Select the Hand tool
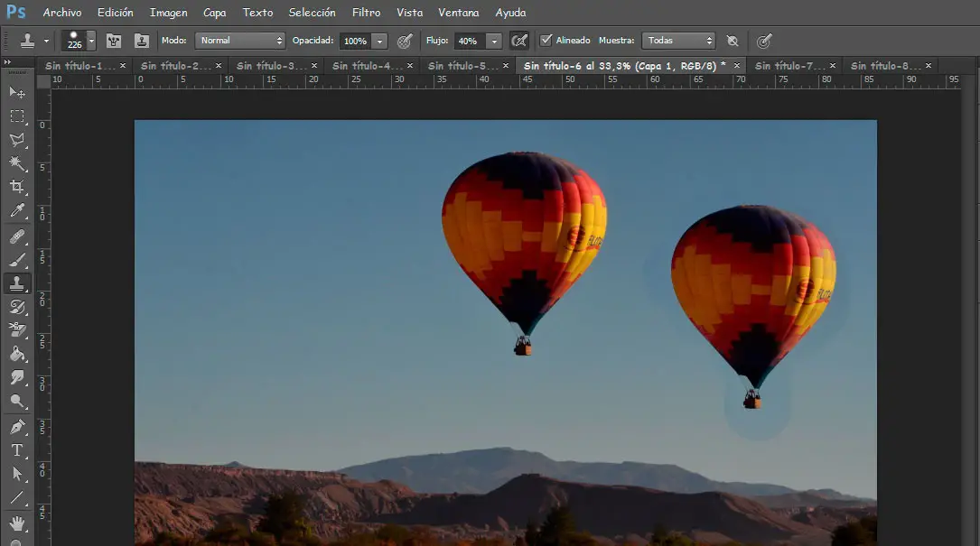Image resolution: width=980 pixels, height=546 pixels. 17,523
